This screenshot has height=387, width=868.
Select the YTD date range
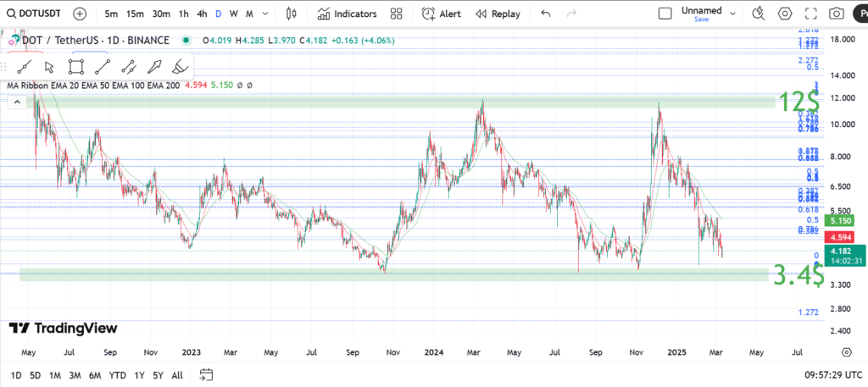coord(118,375)
